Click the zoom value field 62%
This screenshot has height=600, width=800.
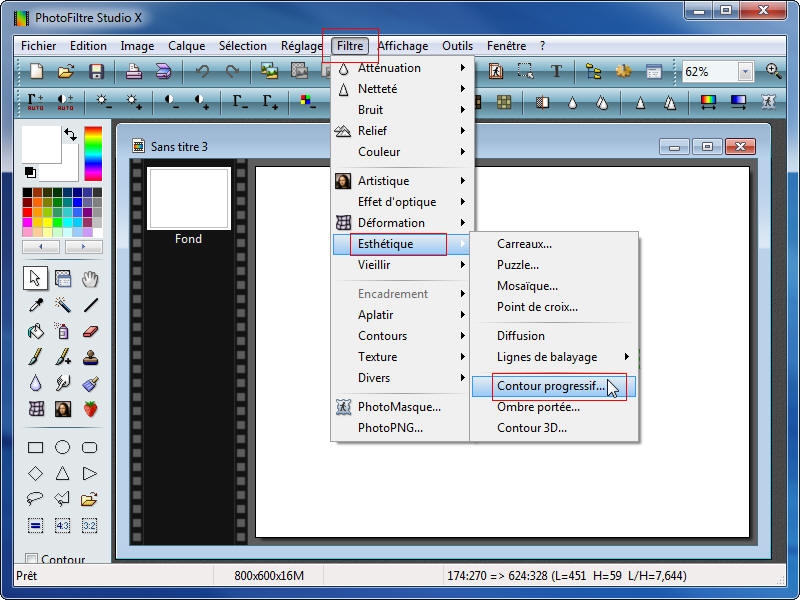coord(710,71)
